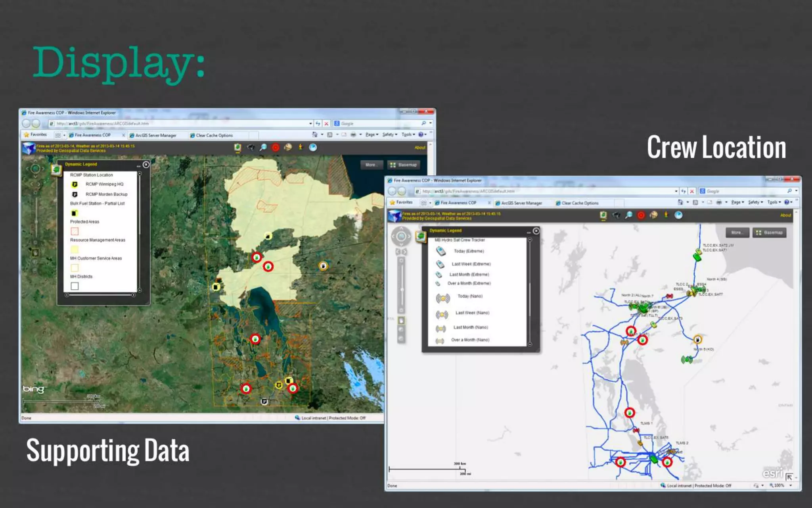
Task: Click the orange person tool in Supporting Data window
Action: [x=301, y=147]
